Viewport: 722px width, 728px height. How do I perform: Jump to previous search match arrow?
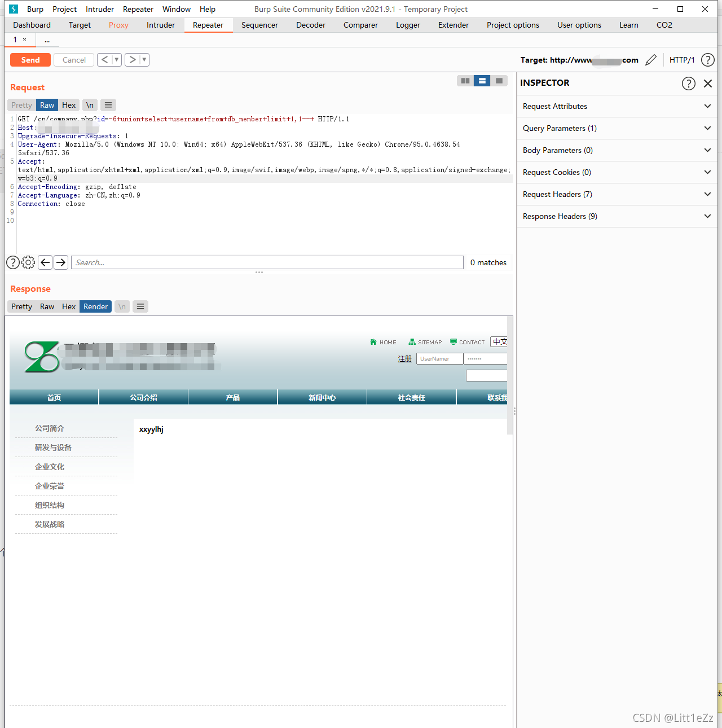(46, 262)
